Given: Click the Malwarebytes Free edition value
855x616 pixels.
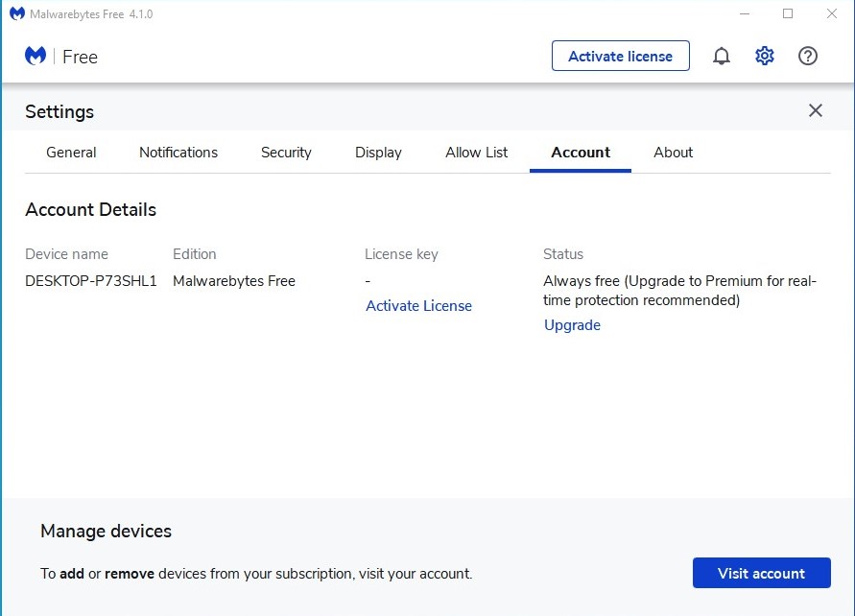Looking at the screenshot, I should [234, 281].
